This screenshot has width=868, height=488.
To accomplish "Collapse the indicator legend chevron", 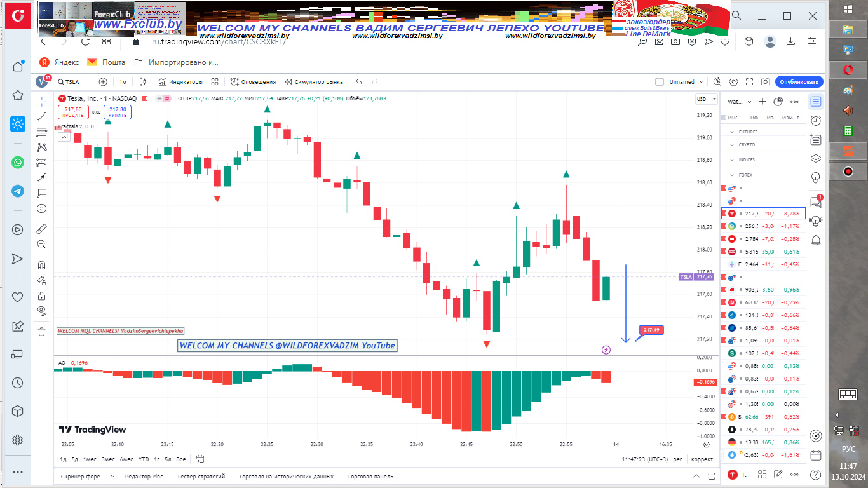I will pyautogui.click(x=64, y=136).
